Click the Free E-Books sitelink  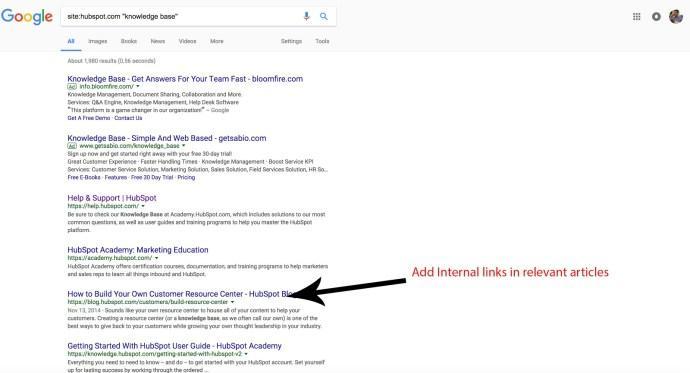[x=84, y=177]
